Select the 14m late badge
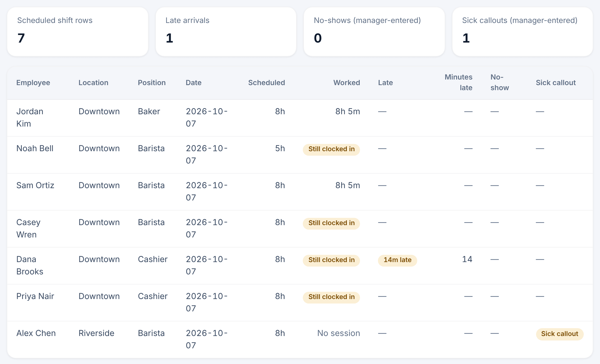The width and height of the screenshot is (600, 364). [x=398, y=260]
